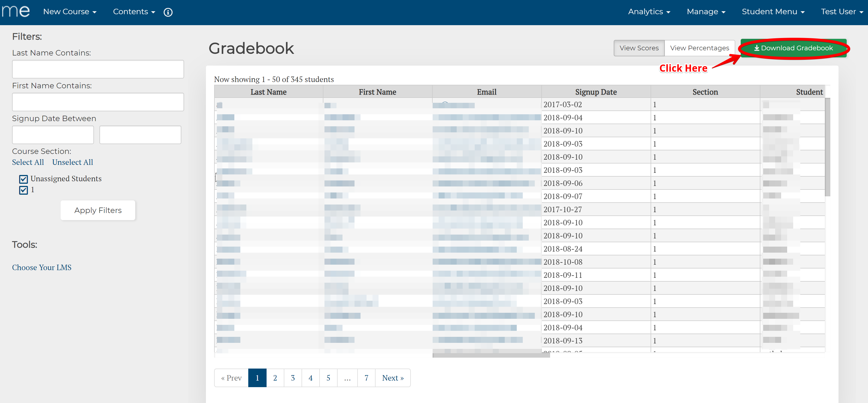Click the info circle icon in navbar
This screenshot has height=403, width=868.
point(168,12)
